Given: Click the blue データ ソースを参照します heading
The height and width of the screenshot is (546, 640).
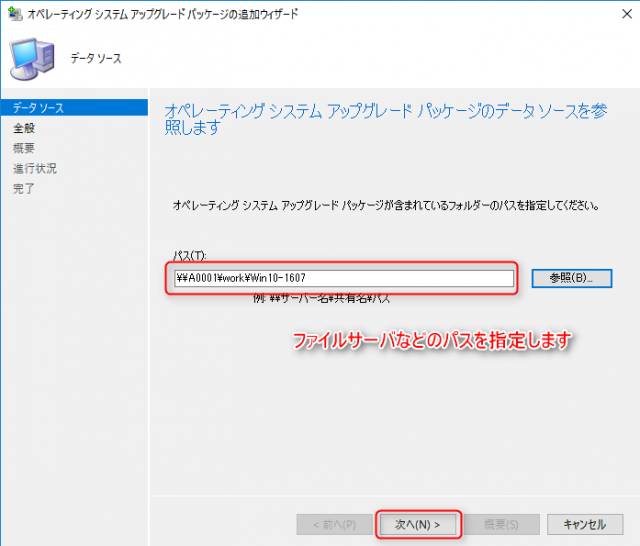Looking at the screenshot, I should [384, 119].
